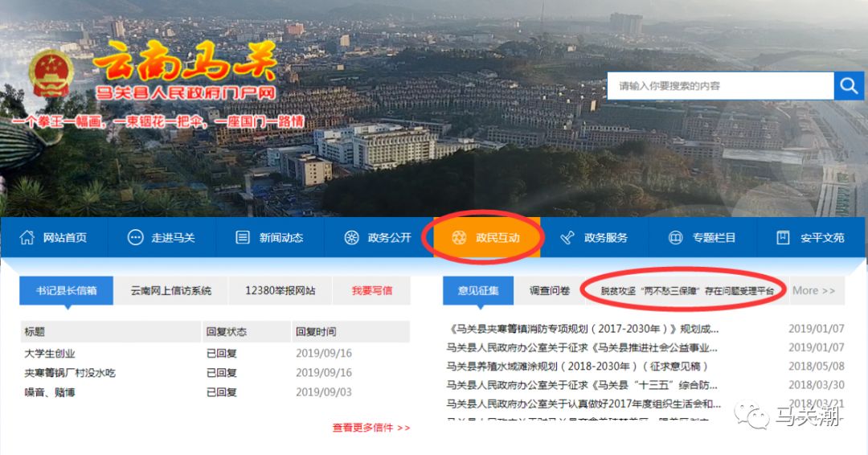Click the 新闻动态 document icon
Image resolution: width=868 pixels, height=455 pixels.
pos(243,238)
